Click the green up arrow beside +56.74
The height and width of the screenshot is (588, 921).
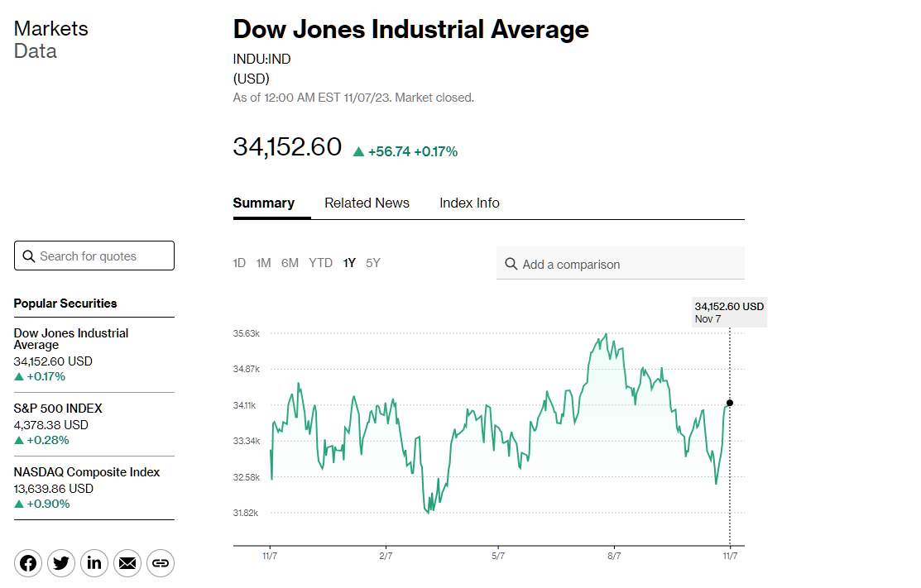358,152
